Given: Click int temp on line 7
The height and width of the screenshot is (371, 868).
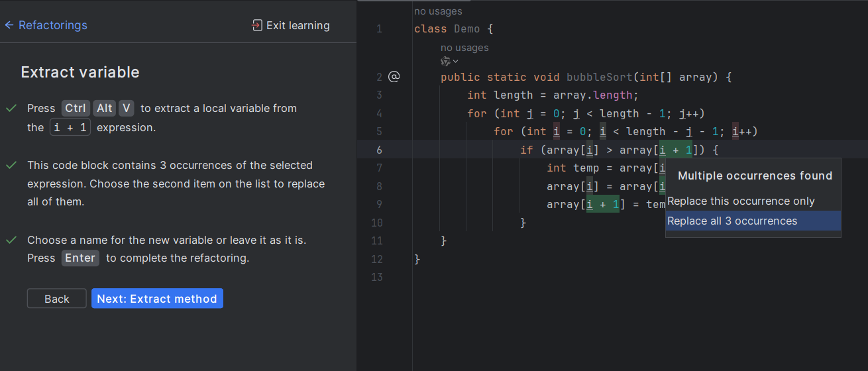Looking at the screenshot, I should (x=573, y=168).
